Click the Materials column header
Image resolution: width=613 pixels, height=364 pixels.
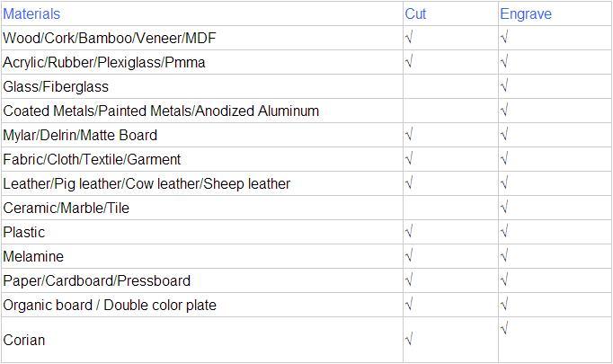[x=32, y=13]
